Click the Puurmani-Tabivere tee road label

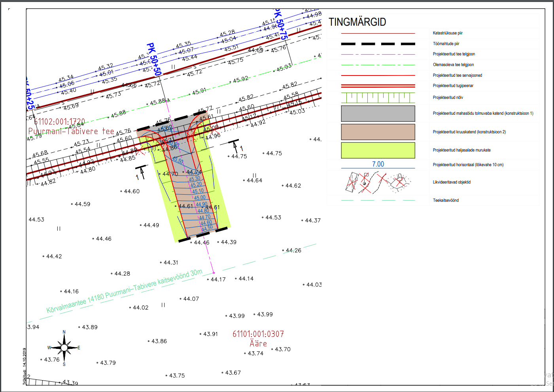pos(71,131)
